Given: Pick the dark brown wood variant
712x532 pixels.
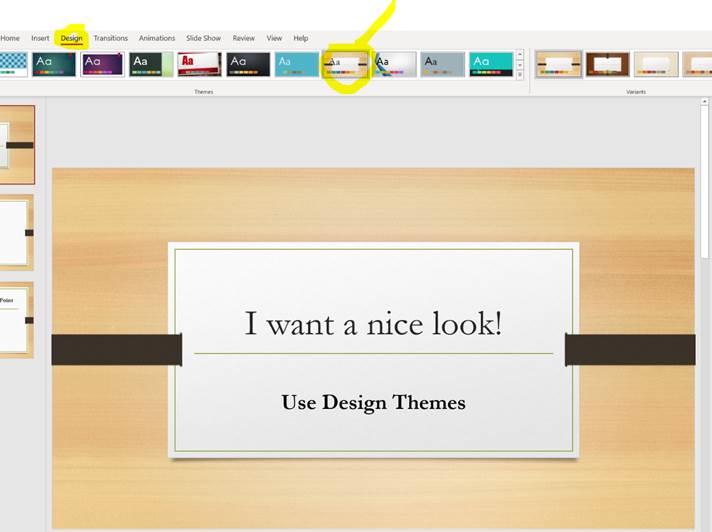Looking at the screenshot, I should pos(607,65).
